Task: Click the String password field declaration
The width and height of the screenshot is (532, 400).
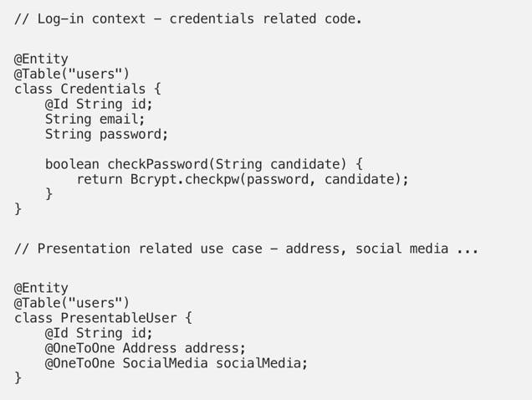Action: (x=106, y=135)
